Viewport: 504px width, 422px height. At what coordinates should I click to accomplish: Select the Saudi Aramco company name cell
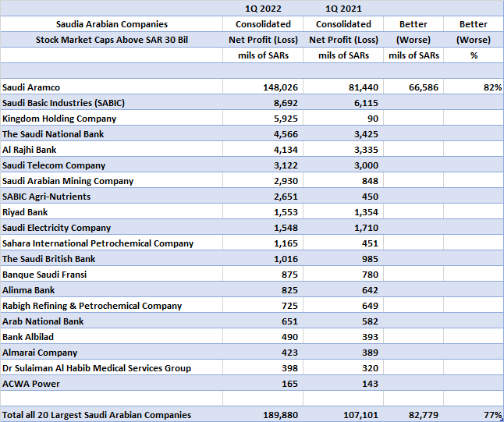tap(112, 87)
